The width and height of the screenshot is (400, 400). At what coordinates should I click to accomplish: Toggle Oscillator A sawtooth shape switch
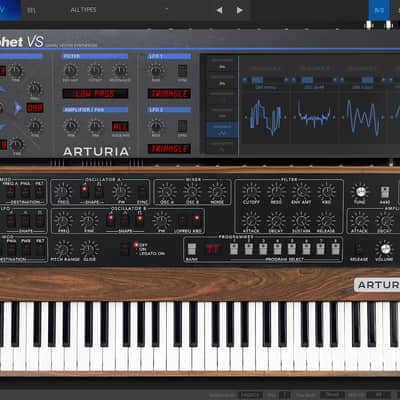click(85, 191)
